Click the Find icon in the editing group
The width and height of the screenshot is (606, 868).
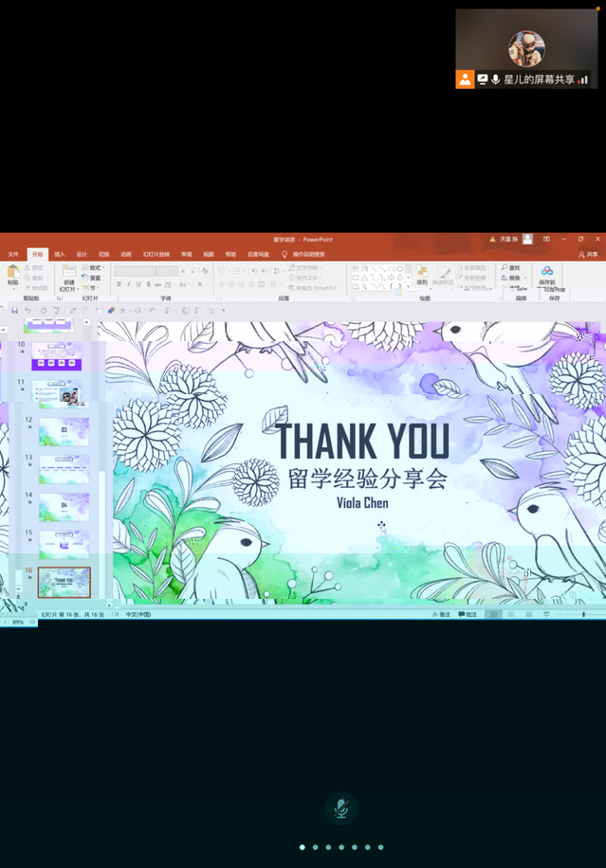tap(511, 268)
